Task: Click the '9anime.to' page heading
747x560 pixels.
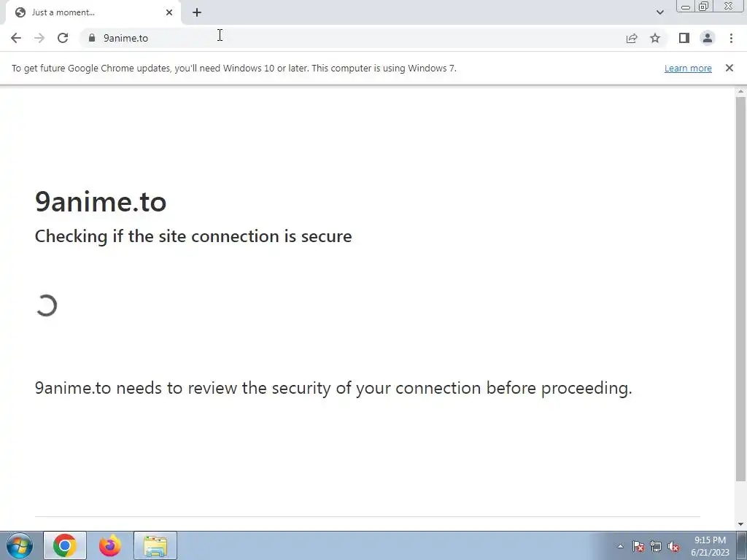Action: (x=101, y=201)
